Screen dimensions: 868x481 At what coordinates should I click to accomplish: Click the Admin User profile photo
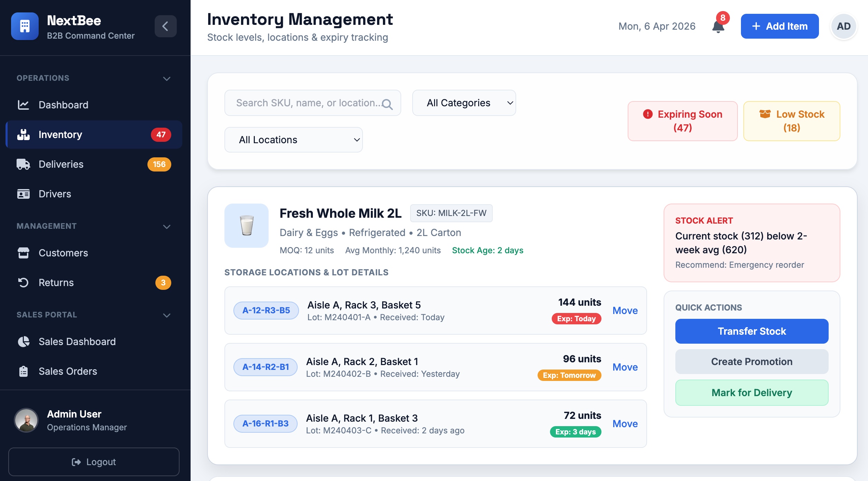click(26, 420)
